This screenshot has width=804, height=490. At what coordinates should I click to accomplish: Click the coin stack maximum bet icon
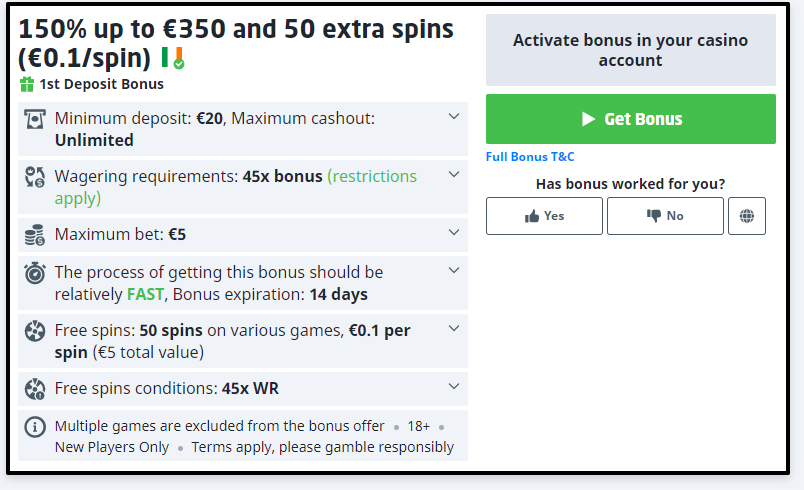pyautogui.click(x=35, y=235)
